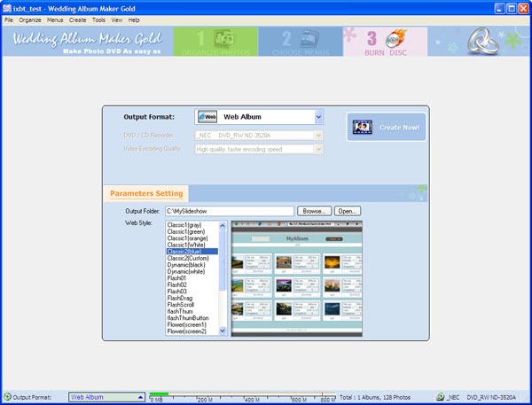This screenshot has width=532, height=405.
Task: Select the Classic2(Custom) web style
Action: [192, 258]
